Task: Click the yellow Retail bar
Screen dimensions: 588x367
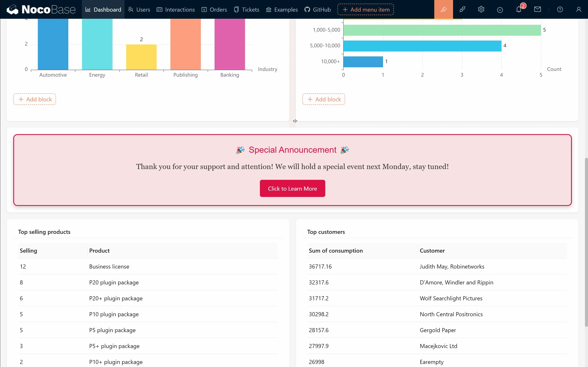Action: [141, 57]
